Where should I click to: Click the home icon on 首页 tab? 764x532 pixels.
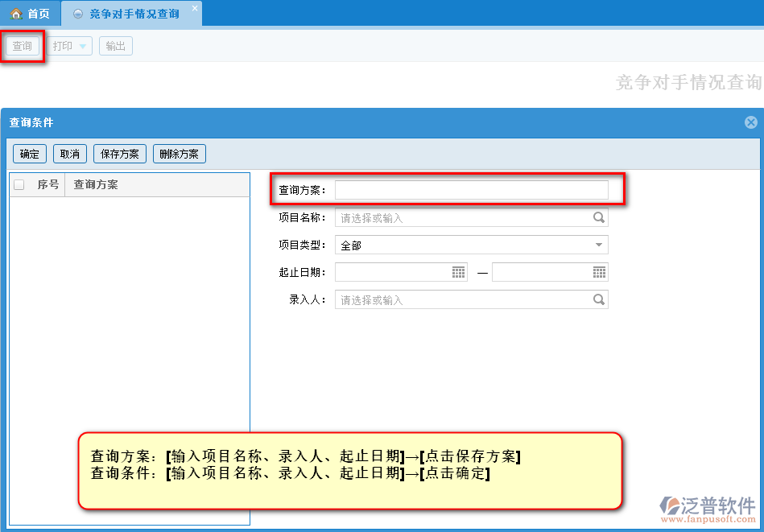[16, 14]
